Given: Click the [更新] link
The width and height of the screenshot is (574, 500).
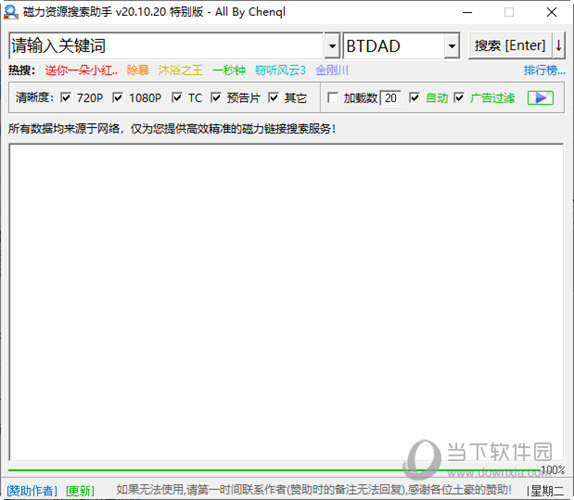Looking at the screenshot, I should [x=80, y=490].
